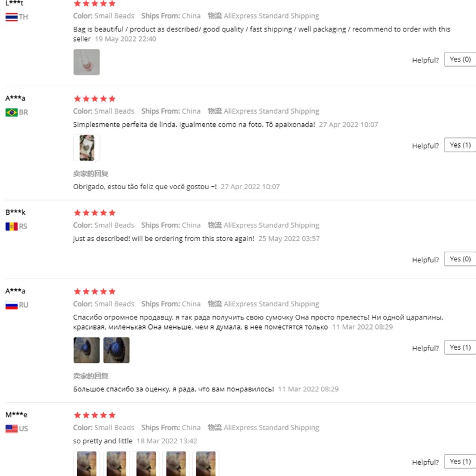476x476 pixels.
Task: Vote Yes (0) on B***k's review
Action: (460, 259)
